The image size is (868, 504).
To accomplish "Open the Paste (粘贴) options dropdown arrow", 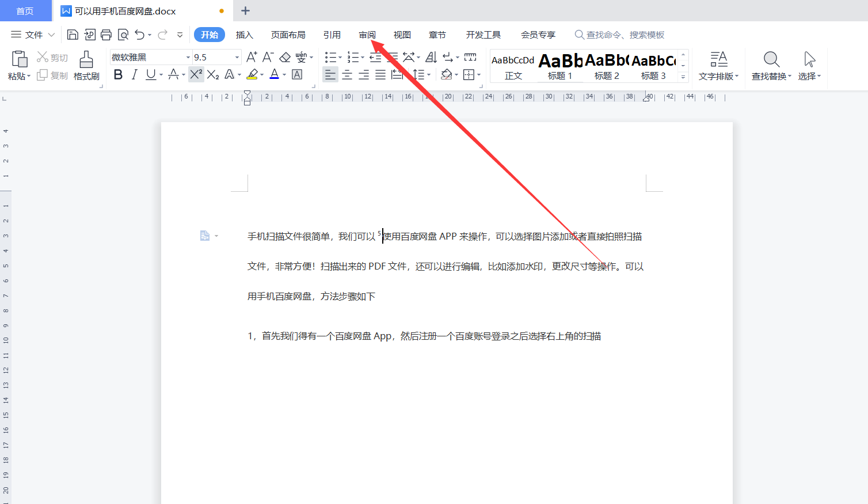I will pos(29,76).
